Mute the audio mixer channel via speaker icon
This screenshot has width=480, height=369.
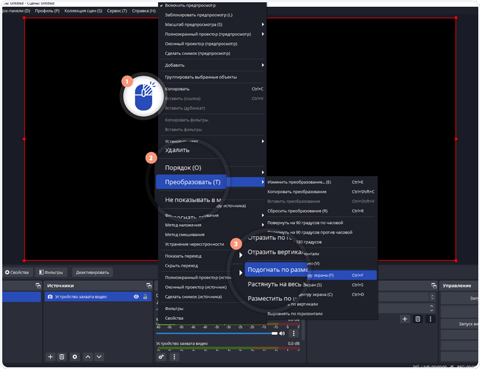tap(282, 333)
